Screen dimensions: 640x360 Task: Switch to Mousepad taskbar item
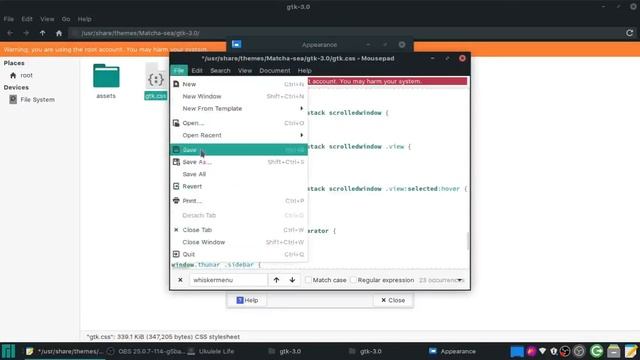pos(64,351)
